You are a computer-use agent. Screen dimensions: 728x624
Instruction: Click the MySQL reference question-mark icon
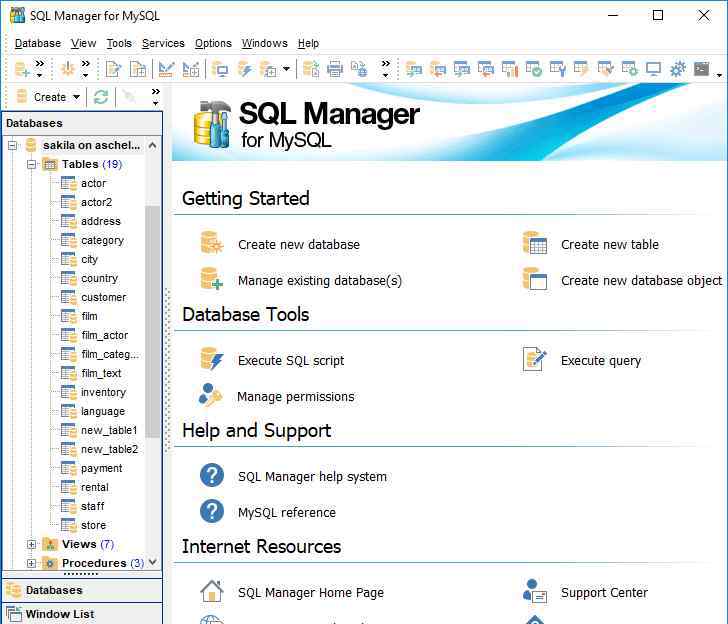(x=212, y=511)
